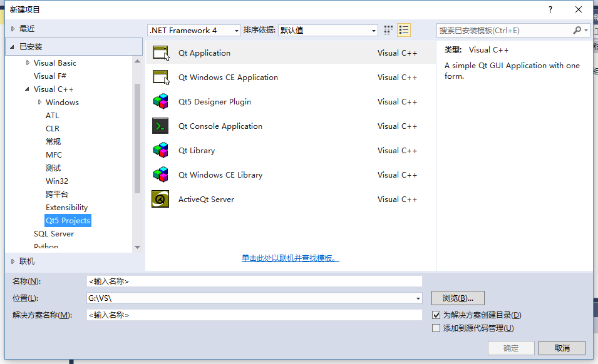The image size is (598, 364).
Task: Click the tree vertical scrollbar thumb
Action: tap(138, 138)
